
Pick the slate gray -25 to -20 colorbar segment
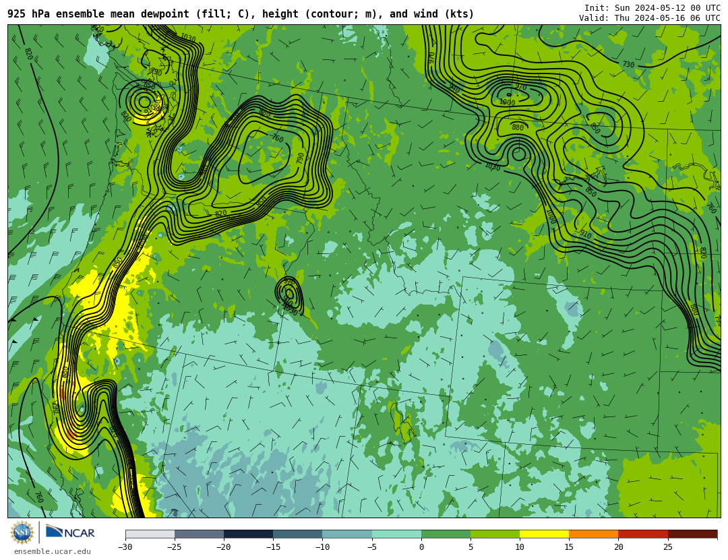pos(199,534)
